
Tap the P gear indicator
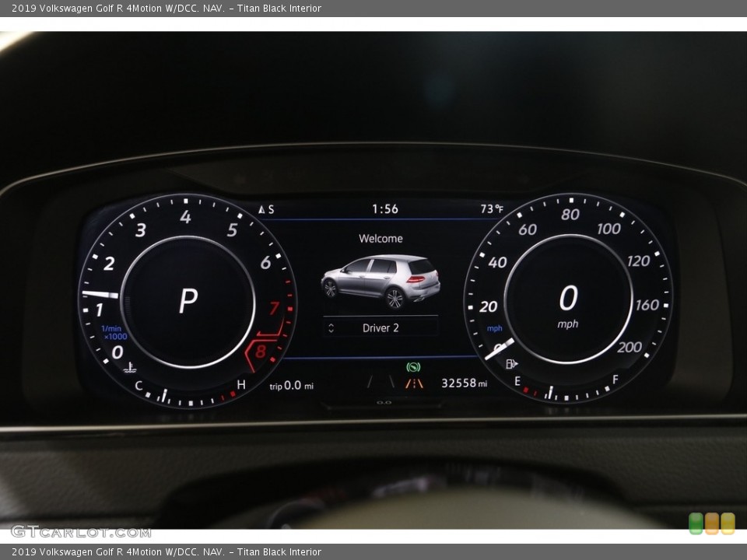point(188,301)
